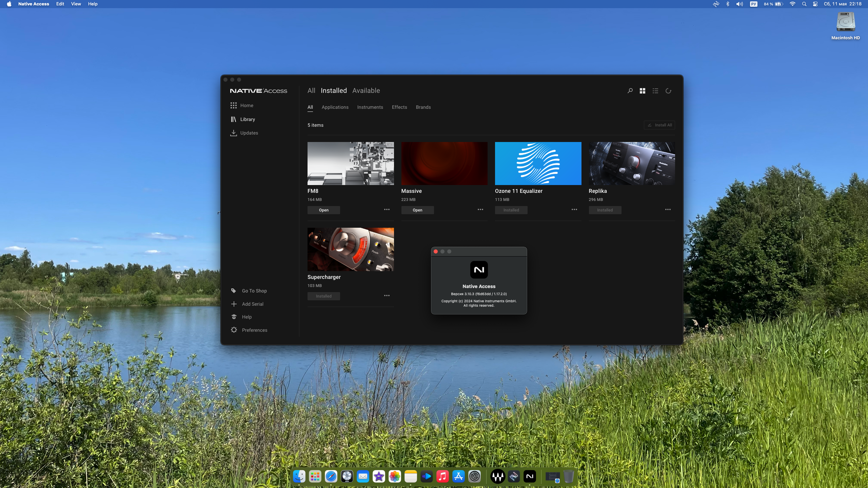Filter by Instruments category
This screenshot has width=868, height=488.
[x=370, y=107]
